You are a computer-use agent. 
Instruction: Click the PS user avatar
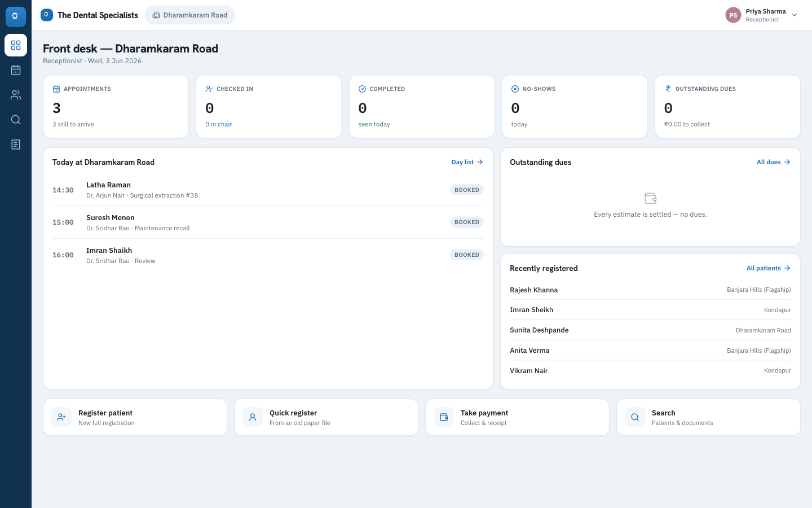[x=733, y=15]
